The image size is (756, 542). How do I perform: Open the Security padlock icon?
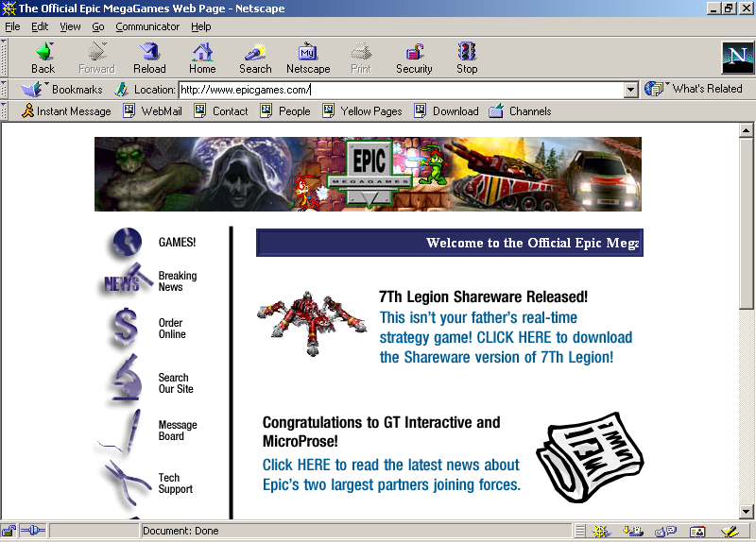pyautogui.click(x=414, y=52)
